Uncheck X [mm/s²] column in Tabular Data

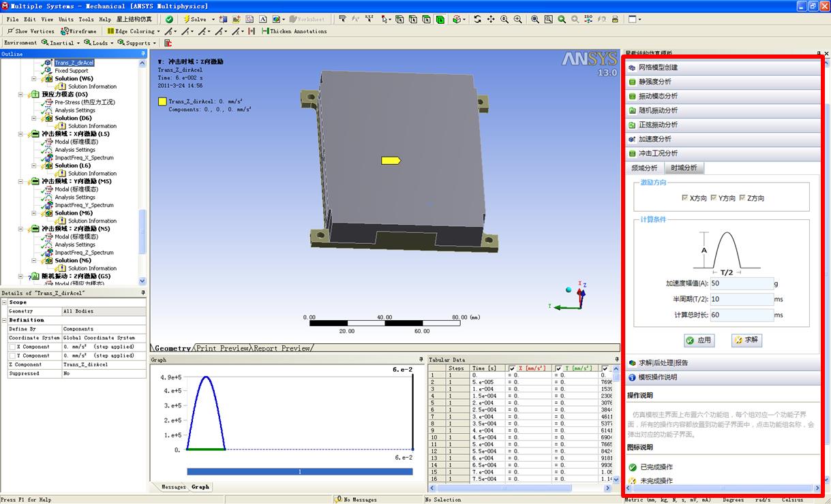[513, 368]
